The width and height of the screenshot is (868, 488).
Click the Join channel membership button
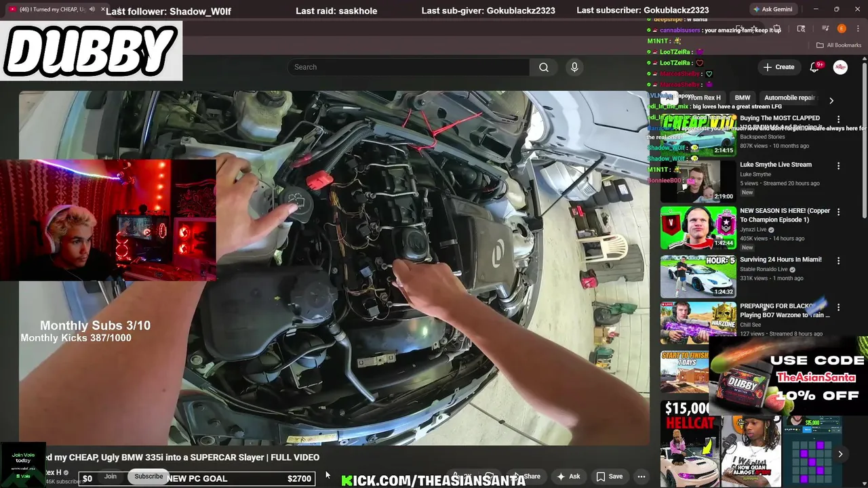(x=110, y=476)
